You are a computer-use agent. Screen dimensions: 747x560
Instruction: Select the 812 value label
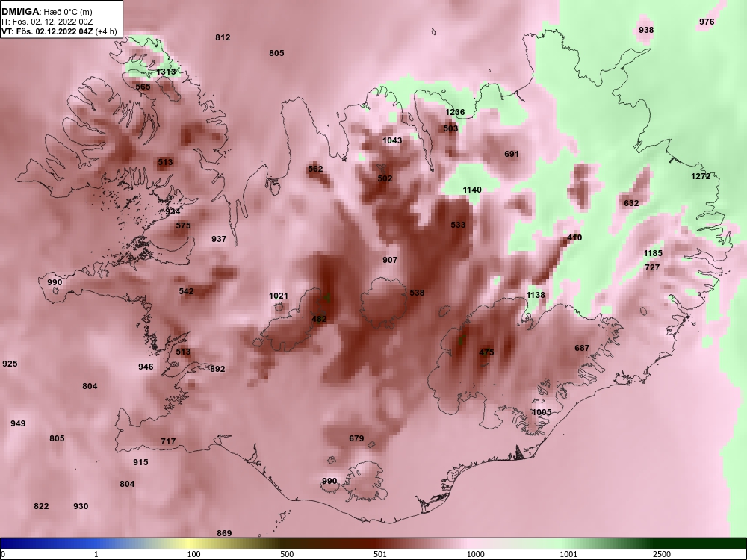[x=223, y=37]
